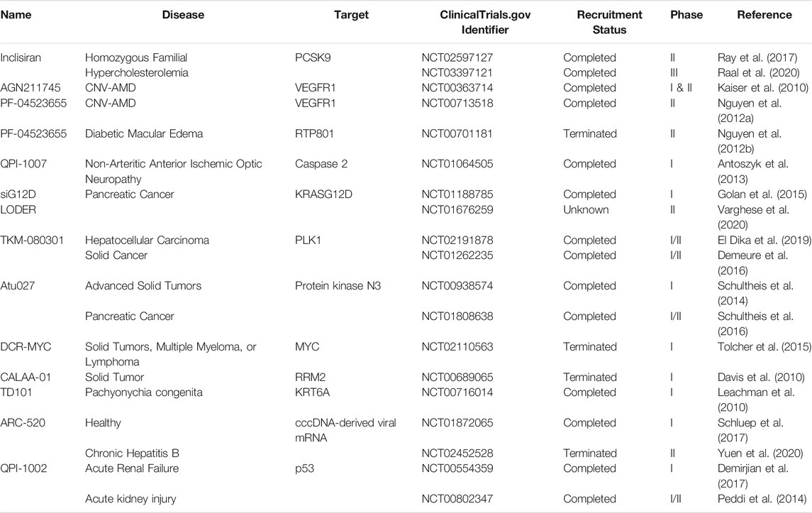The height and width of the screenshot is (513, 812).
Task: Click the Peddi et al. (2014) citation
Action: click(x=762, y=499)
